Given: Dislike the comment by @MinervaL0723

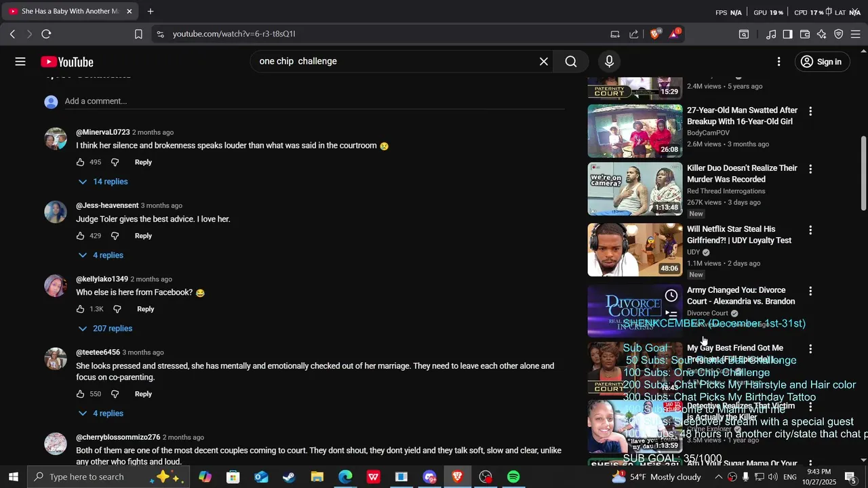Looking at the screenshot, I should [x=115, y=162].
